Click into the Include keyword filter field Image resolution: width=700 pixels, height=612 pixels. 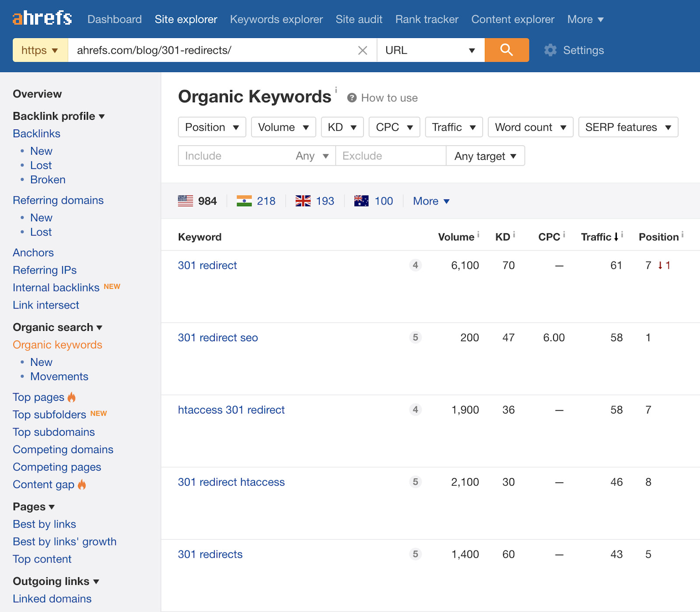(234, 156)
